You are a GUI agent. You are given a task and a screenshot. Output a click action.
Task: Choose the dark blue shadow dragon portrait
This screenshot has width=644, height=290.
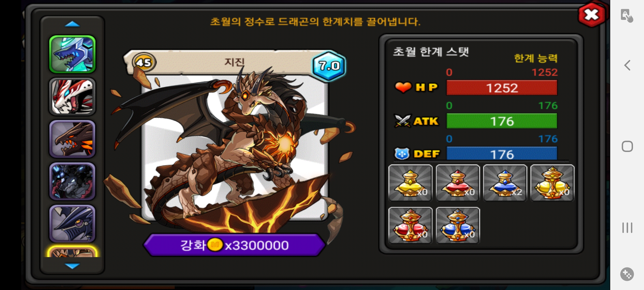click(x=72, y=181)
